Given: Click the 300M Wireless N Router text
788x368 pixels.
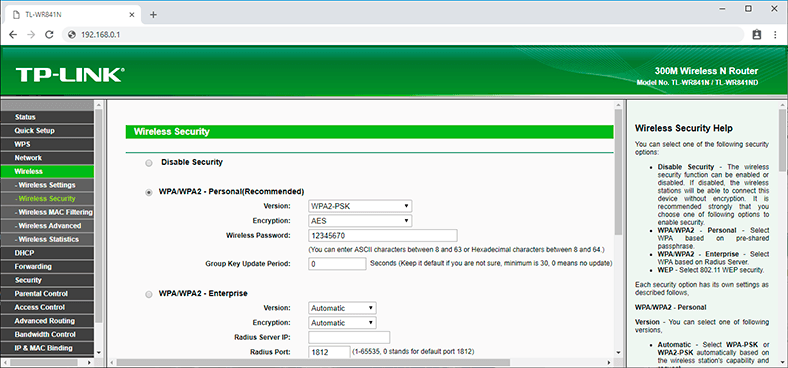Looking at the screenshot, I should [x=706, y=71].
